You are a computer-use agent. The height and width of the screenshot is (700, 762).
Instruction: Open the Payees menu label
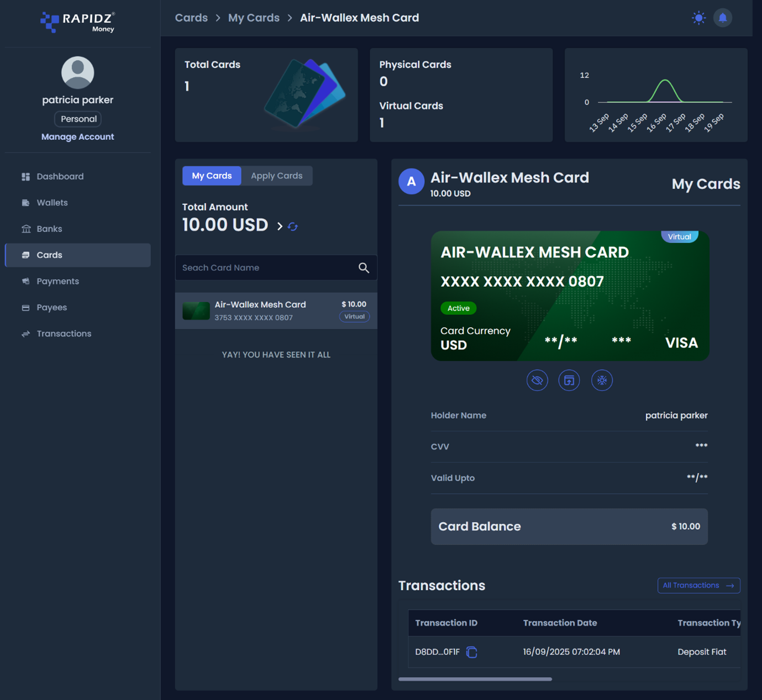[x=52, y=308]
